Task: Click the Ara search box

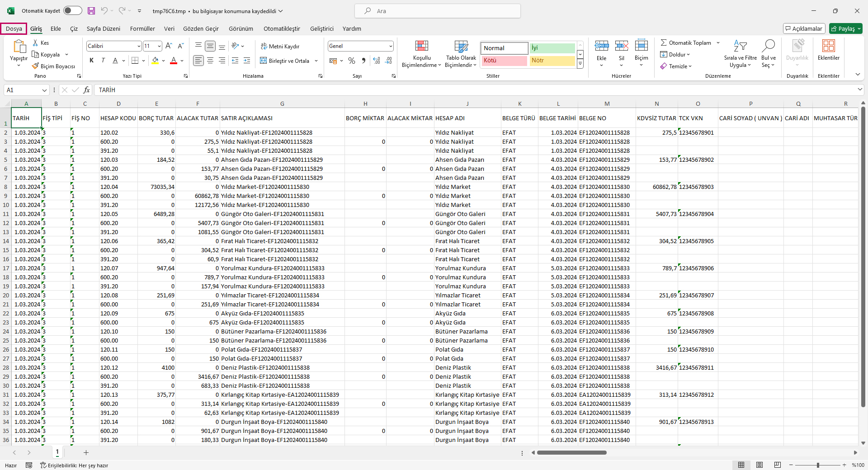Action: tap(437, 11)
